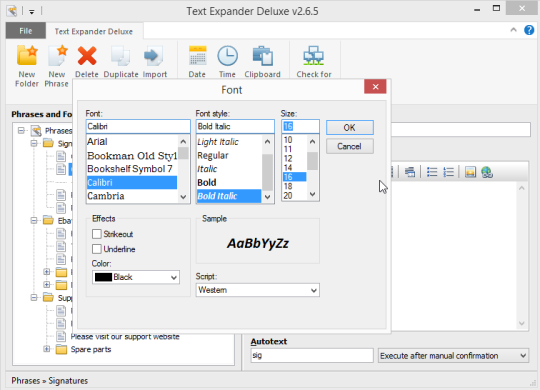540x390 pixels.
Task: Insert Time macro from ribbon
Action: 227,55
